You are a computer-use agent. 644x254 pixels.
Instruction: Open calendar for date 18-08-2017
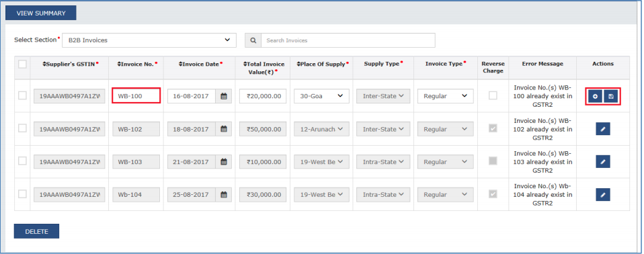click(x=224, y=129)
